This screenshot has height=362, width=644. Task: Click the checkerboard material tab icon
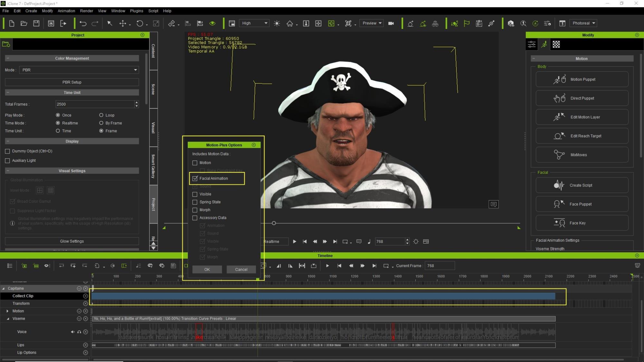(x=556, y=44)
